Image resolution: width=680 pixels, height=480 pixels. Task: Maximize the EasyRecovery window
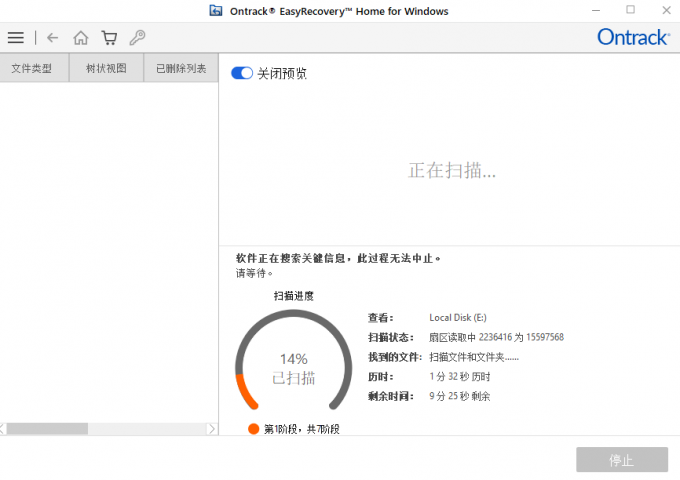click(630, 10)
